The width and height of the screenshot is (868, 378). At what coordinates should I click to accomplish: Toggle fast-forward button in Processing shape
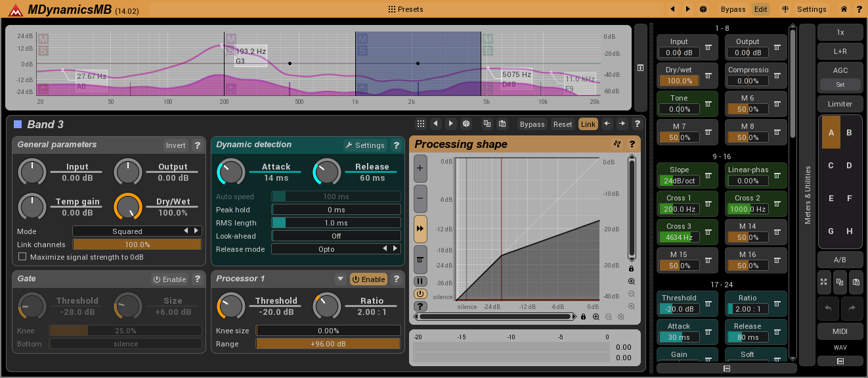click(x=420, y=228)
